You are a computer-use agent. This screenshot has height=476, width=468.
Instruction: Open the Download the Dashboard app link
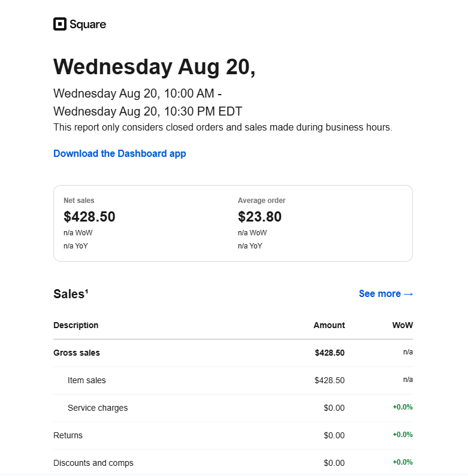tap(119, 153)
